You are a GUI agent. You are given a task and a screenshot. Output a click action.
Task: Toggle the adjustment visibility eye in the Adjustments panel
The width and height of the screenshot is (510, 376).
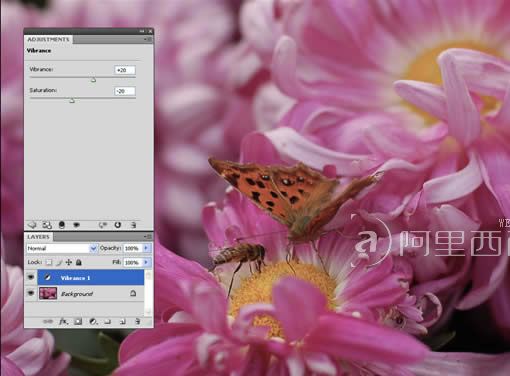click(x=76, y=225)
